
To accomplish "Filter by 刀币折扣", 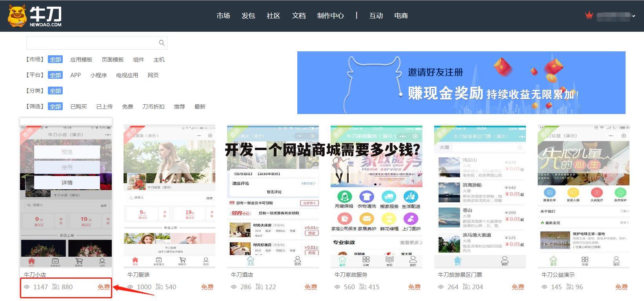I will [x=153, y=107].
